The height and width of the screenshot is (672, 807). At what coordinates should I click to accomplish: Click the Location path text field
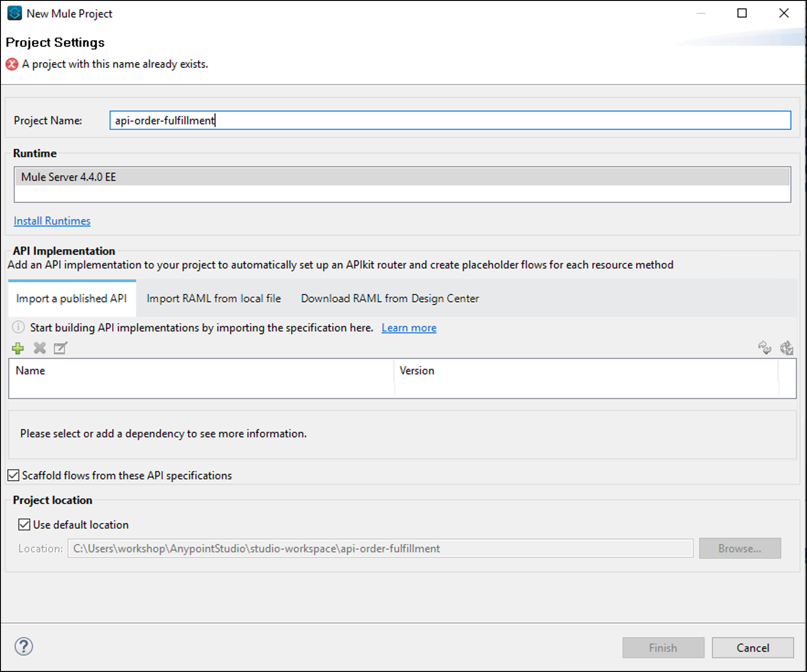click(380, 548)
